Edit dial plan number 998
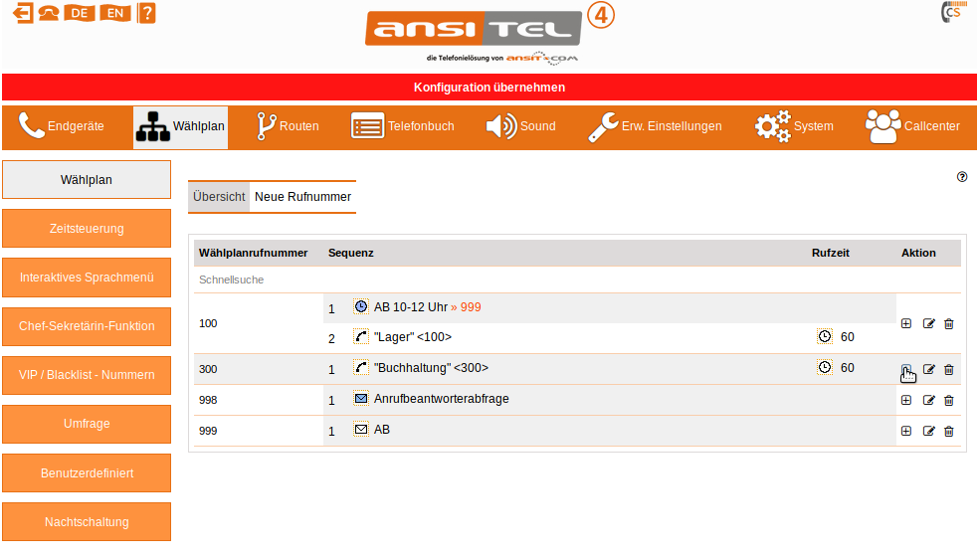979x560 pixels. [928, 400]
